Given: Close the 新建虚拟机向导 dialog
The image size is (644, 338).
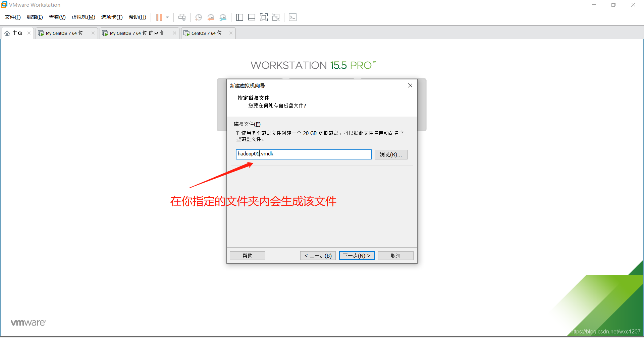Looking at the screenshot, I should (x=410, y=85).
